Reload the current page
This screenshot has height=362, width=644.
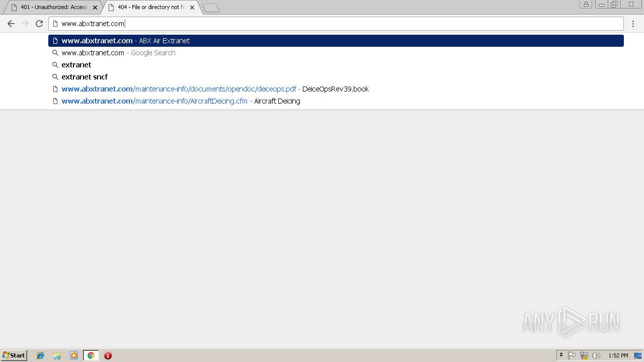(39, 24)
